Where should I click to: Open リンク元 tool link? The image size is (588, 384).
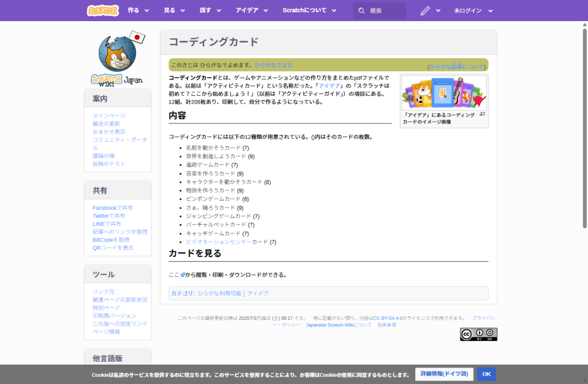103,291
